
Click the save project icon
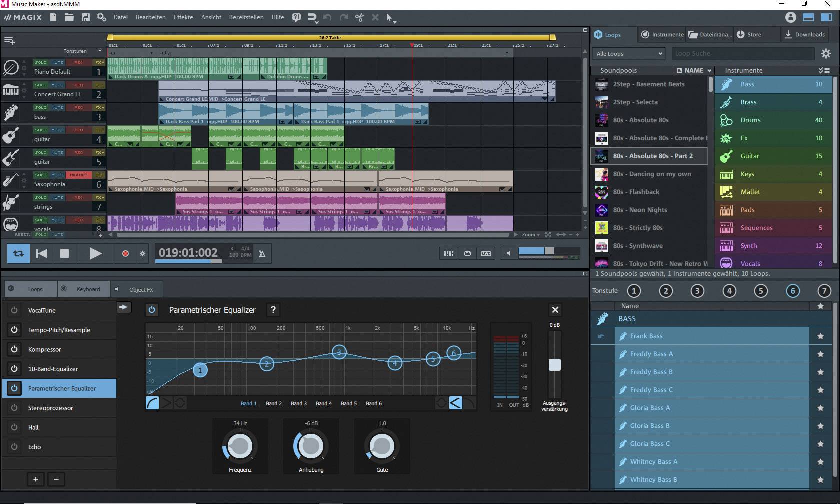[86, 17]
